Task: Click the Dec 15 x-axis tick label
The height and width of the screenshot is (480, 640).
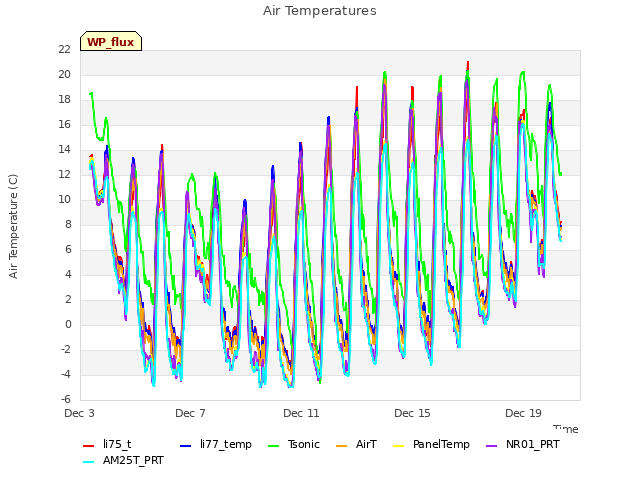Action: pos(412,413)
